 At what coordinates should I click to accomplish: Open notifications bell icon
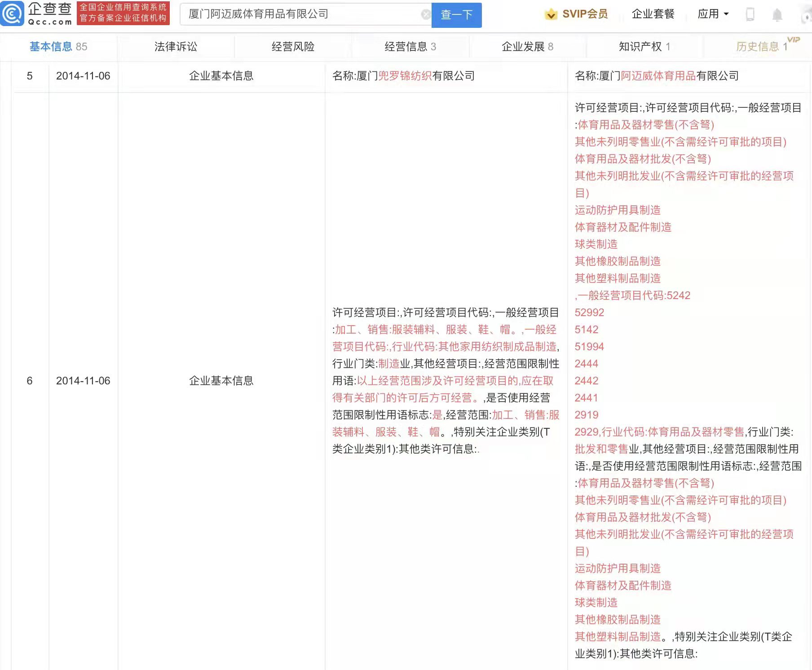click(777, 15)
